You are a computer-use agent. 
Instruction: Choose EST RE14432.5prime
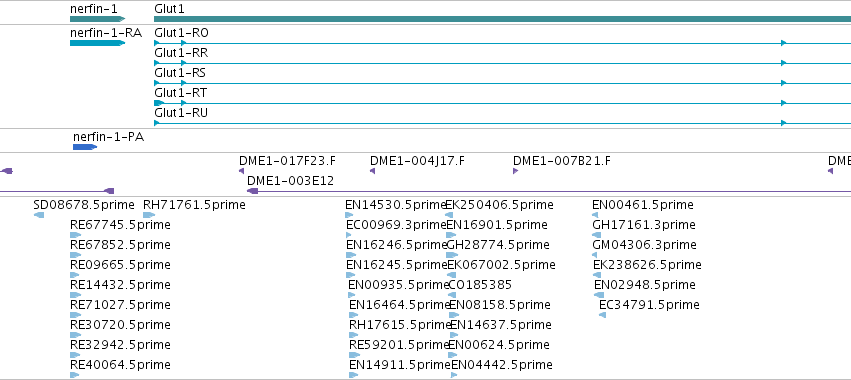tap(120, 284)
